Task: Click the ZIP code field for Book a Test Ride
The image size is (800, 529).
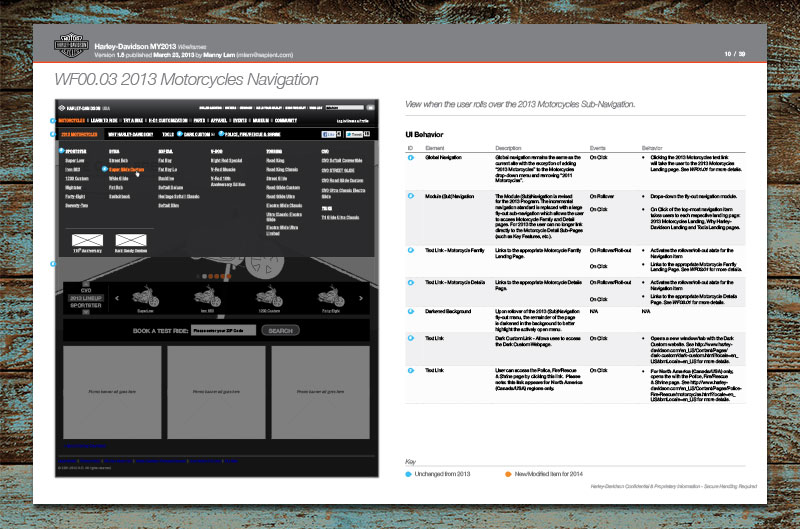Action: (223, 331)
